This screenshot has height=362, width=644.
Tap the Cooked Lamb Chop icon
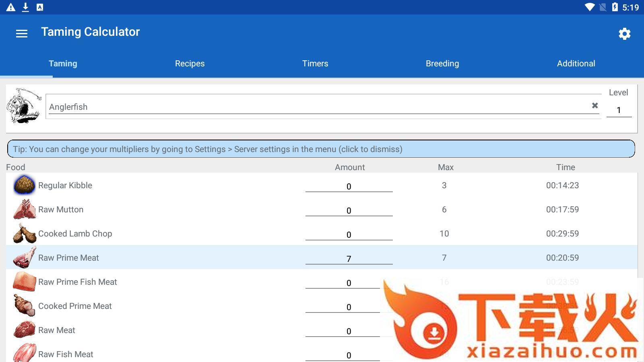pos(24,234)
